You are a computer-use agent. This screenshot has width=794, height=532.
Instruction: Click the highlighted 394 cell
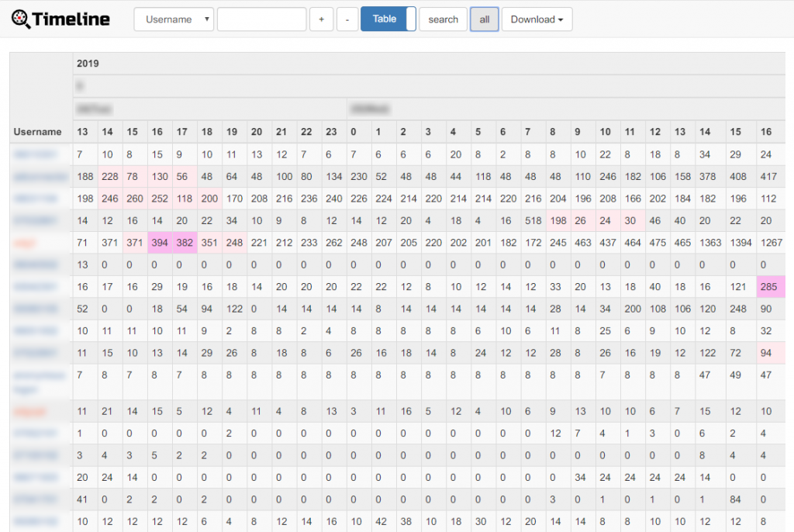(x=160, y=243)
